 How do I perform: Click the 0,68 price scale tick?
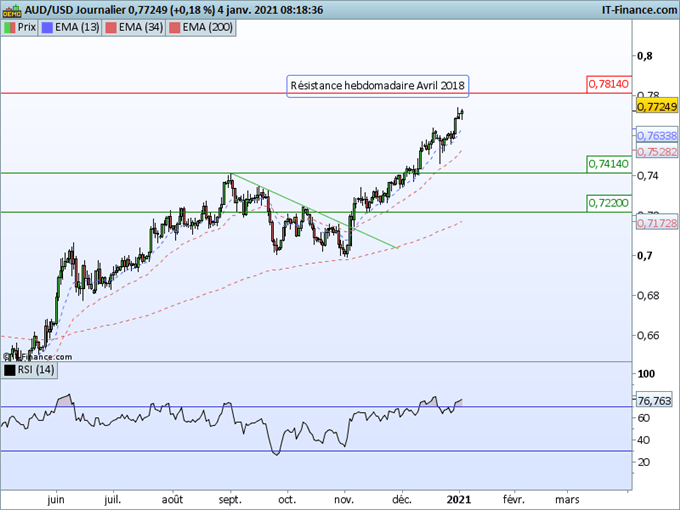648,296
